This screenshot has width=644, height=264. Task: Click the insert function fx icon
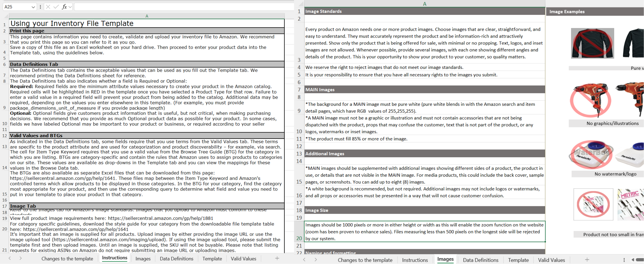64,7
